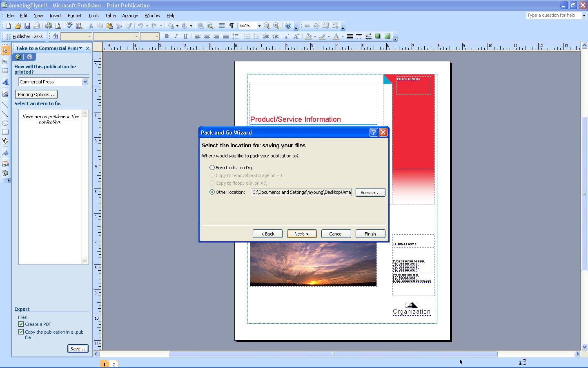Select the Oval shape tool
Viewport: 588px width, 368px height.
5,123
